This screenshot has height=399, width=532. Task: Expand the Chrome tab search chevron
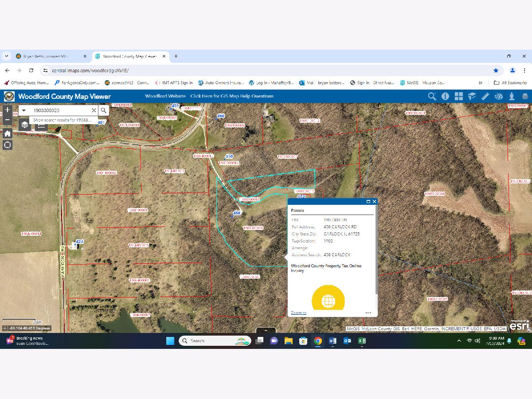click(6, 56)
